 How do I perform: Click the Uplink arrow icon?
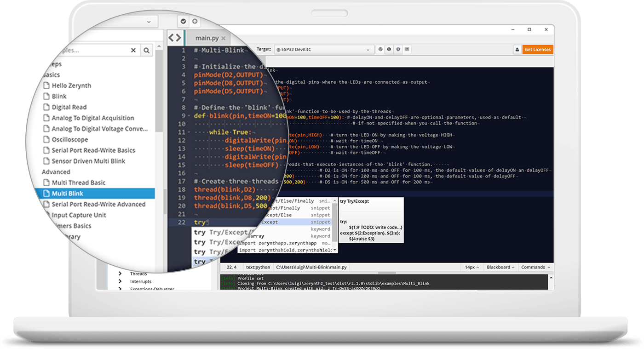tap(195, 21)
